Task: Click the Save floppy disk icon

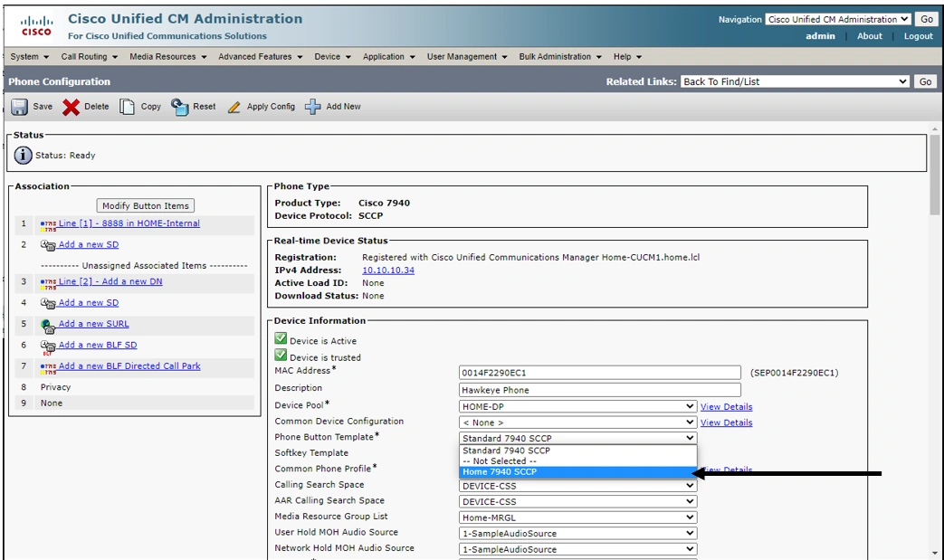Action: pyautogui.click(x=20, y=107)
